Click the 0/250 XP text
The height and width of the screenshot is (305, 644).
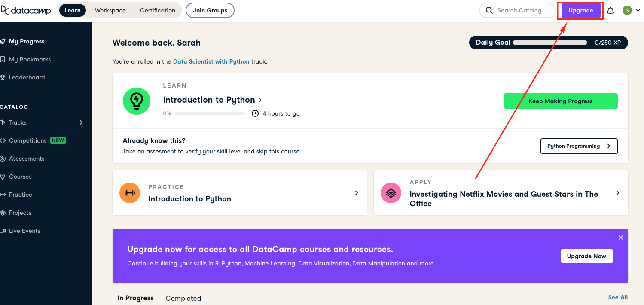pyautogui.click(x=607, y=43)
